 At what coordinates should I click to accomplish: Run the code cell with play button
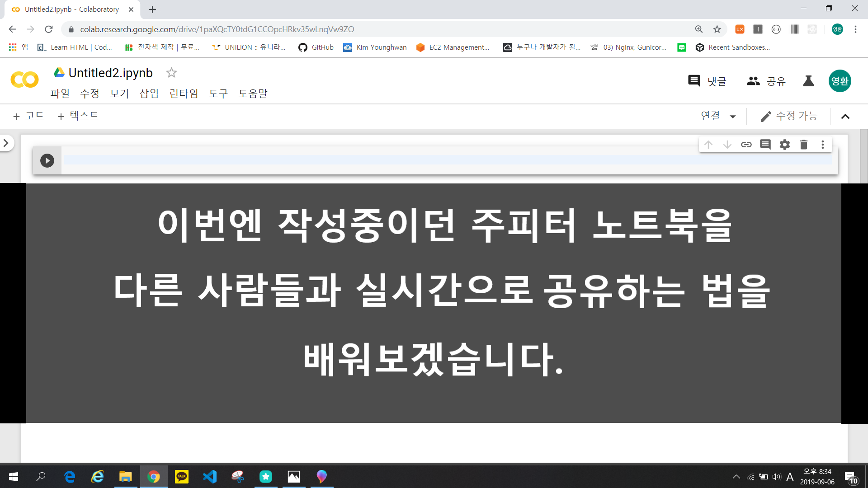pos(47,160)
